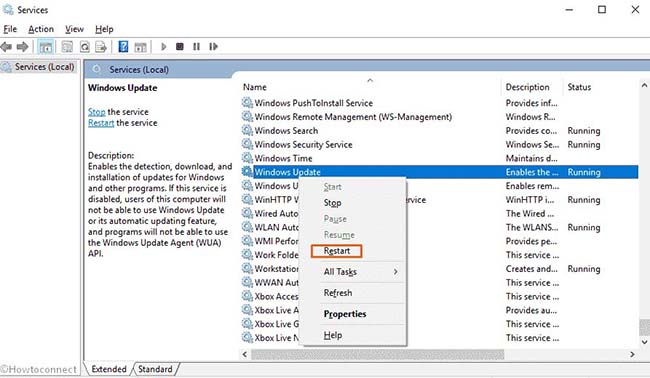Click gear icon beside WWAN Aut service
Image resolution: width=650 pixels, height=378 pixels.
point(247,282)
